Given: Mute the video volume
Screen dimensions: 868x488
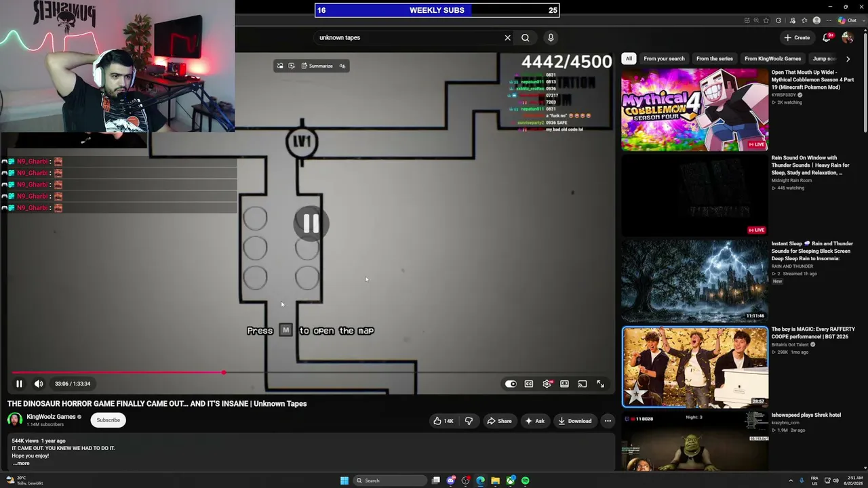Looking at the screenshot, I should coord(39,384).
